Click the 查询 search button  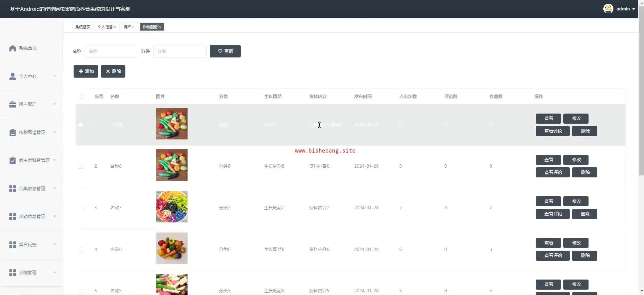(x=225, y=51)
